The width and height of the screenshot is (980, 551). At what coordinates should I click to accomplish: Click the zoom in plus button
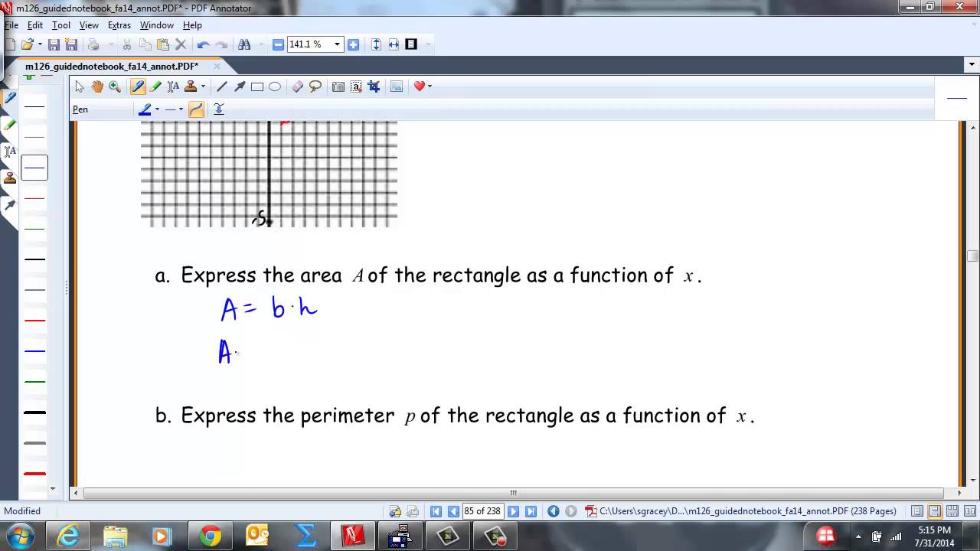point(353,44)
